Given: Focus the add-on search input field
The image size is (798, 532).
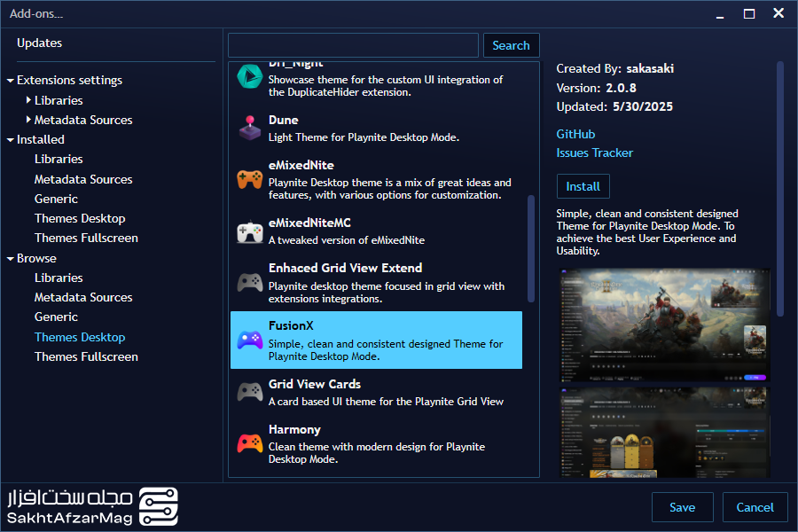Looking at the screenshot, I should [353, 45].
